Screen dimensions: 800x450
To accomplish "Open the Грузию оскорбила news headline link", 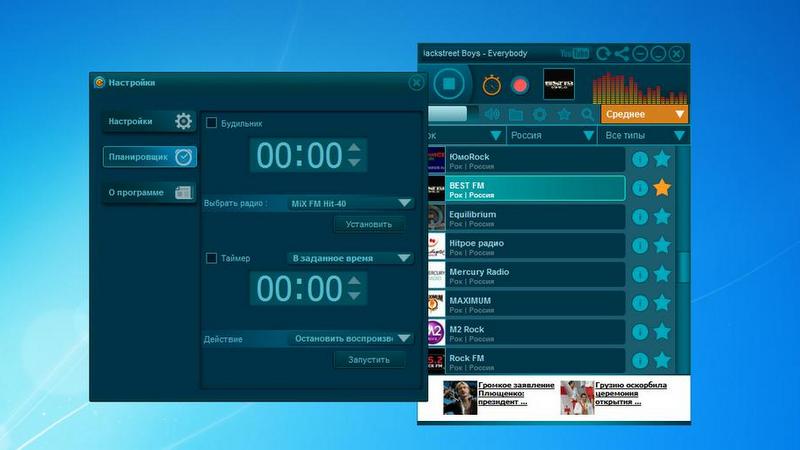I will (x=631, y=393).
